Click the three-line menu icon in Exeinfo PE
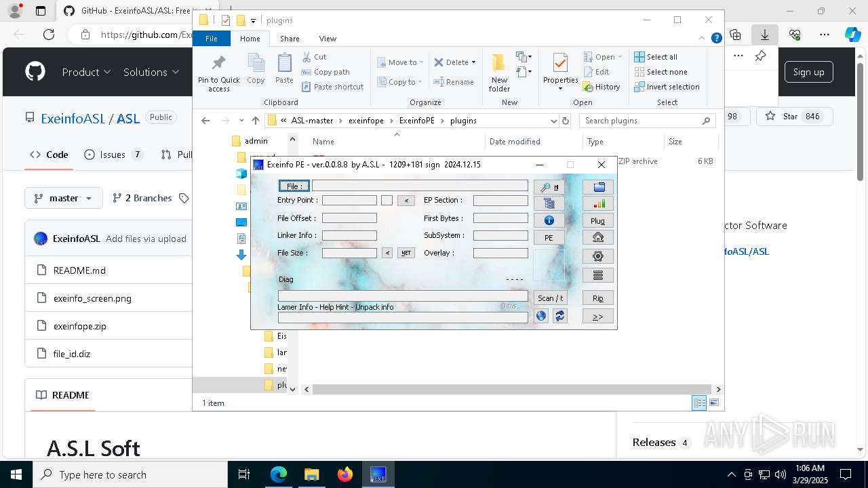Screen dimensions: 868x488 [598, 275]
